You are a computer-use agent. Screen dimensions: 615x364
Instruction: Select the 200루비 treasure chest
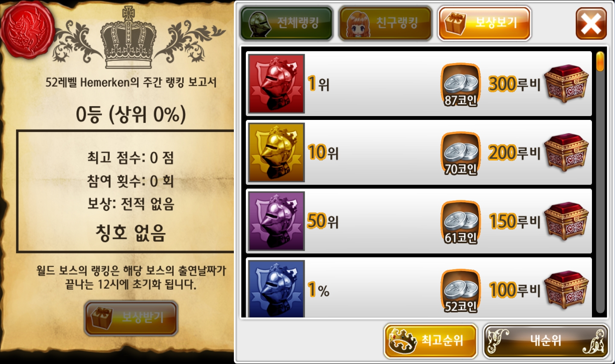[x=566, y=152]
